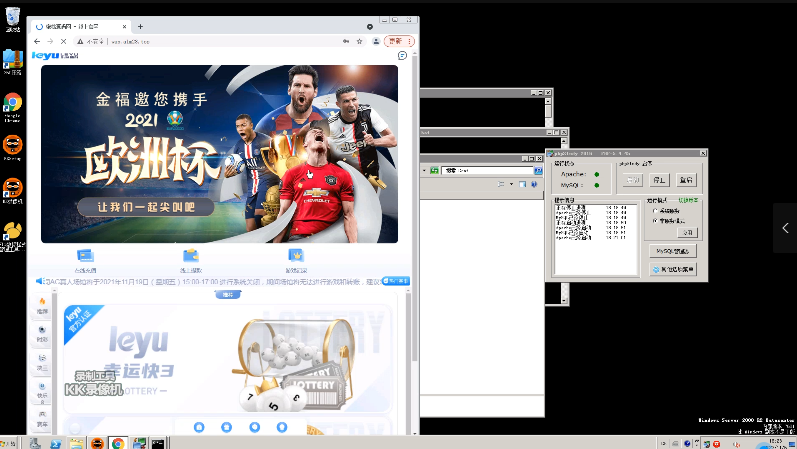
Task: Click the Chrome address bar
Action: tap(219, 41)
